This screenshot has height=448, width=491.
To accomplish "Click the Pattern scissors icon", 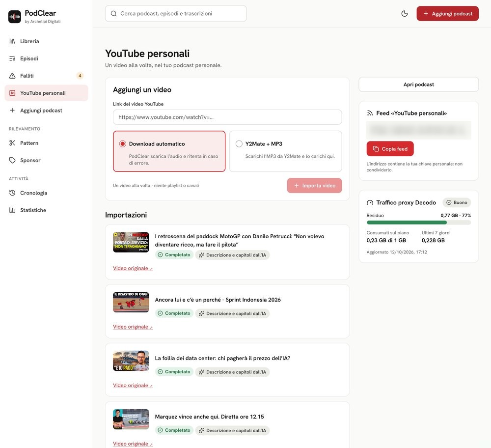I will pyautogui.click(x=12, y=143).
